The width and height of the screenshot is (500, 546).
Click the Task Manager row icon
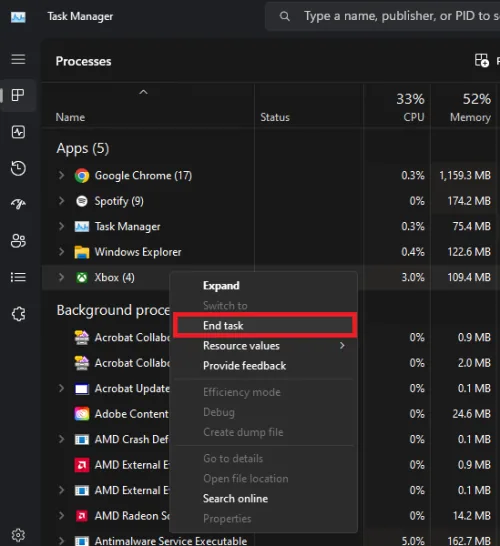click(x=82, y=227)
